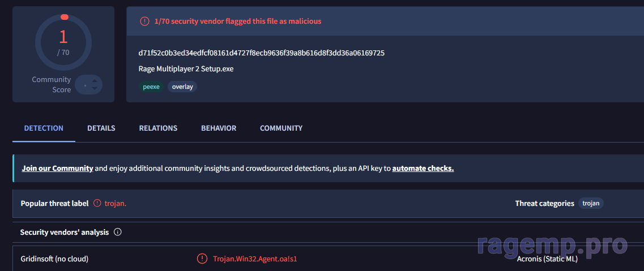This screenshot has height=271, width=644.
Task: Click the Security vendors' analysis heading
Action: tap(65, 232)
